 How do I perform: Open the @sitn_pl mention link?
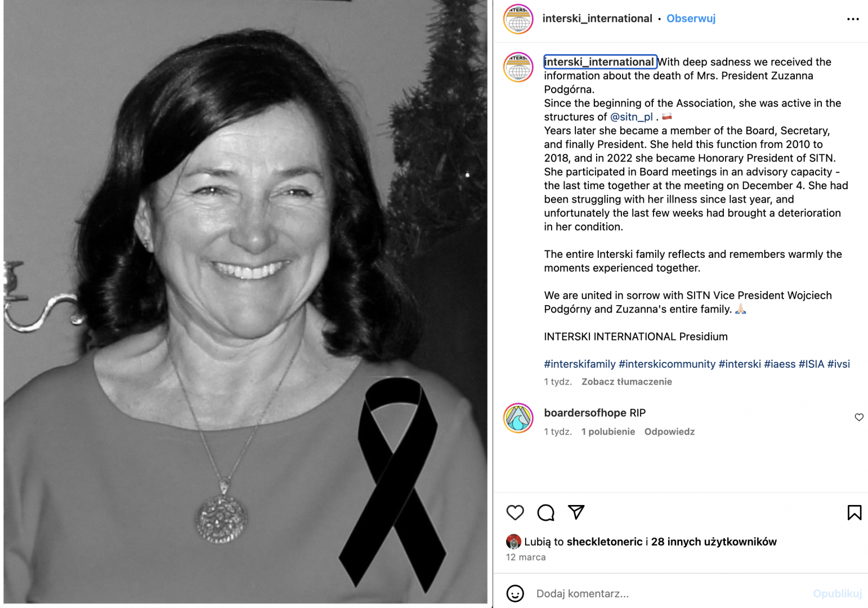pos(631,117)
